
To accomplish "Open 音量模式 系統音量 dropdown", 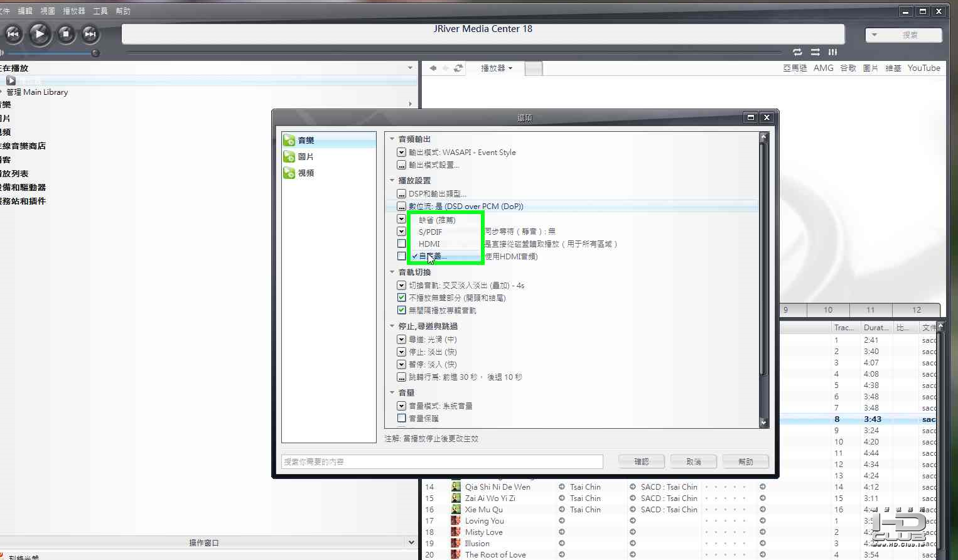I will click(401, 406).
